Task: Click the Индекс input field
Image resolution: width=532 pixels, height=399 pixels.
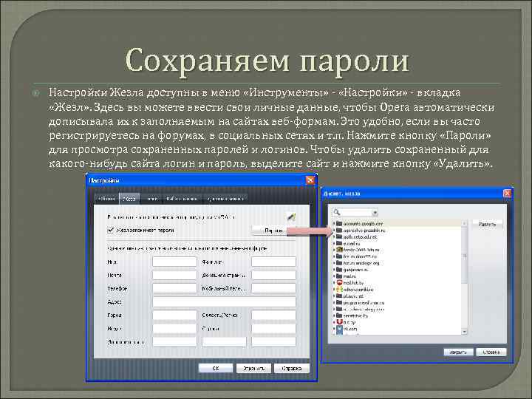Action: (x=174, y=328)
